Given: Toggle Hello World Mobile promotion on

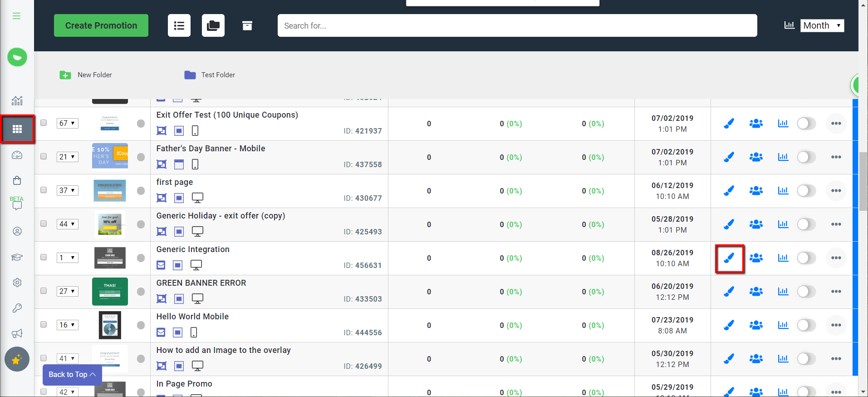Looking at the screenshot, I should point(806,325).
